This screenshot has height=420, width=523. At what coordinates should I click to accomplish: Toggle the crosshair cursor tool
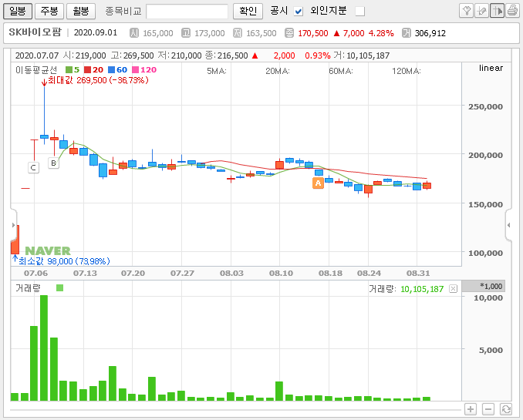pos(497,11)
